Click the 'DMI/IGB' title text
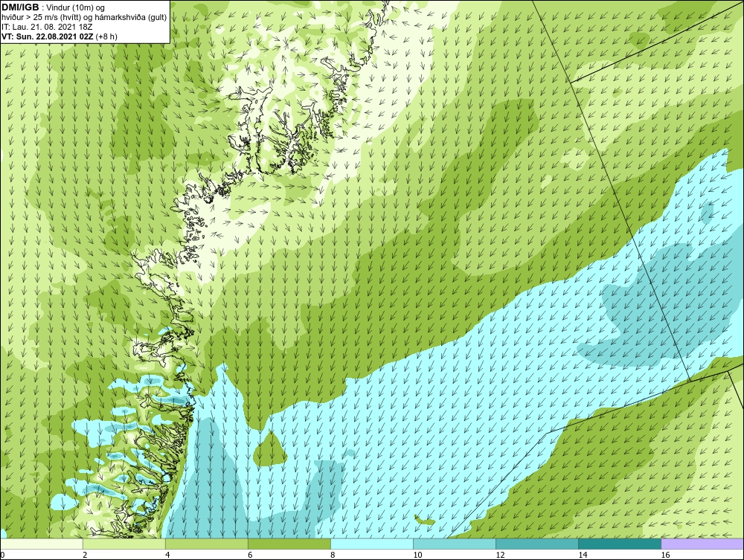The image size is (744, 560). point(20,7)
